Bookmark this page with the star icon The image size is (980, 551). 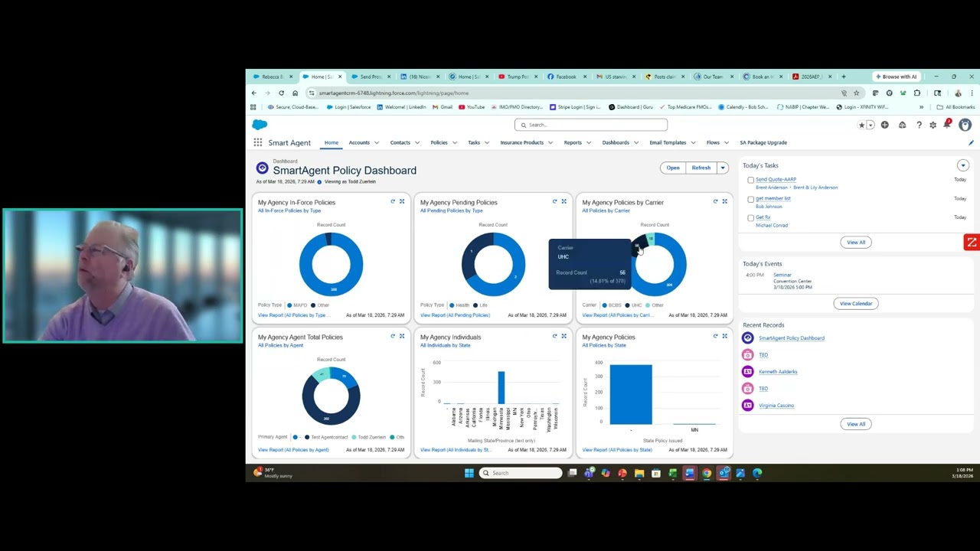pyautogui.click(x=857, y=93)
